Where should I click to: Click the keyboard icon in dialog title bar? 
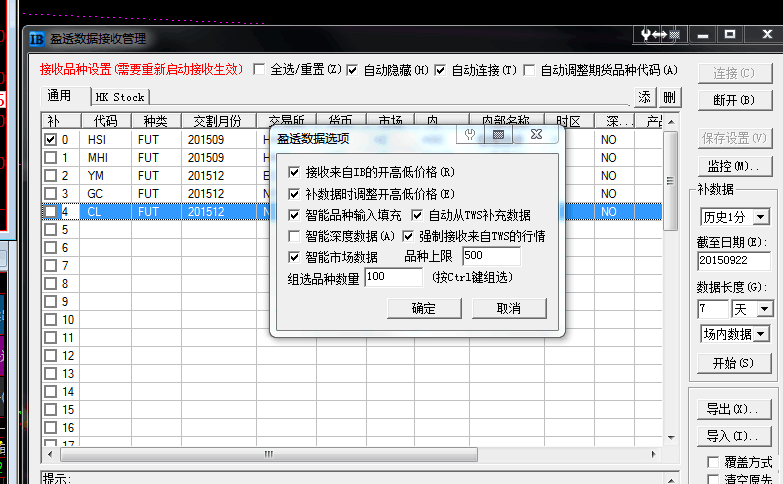497,134
